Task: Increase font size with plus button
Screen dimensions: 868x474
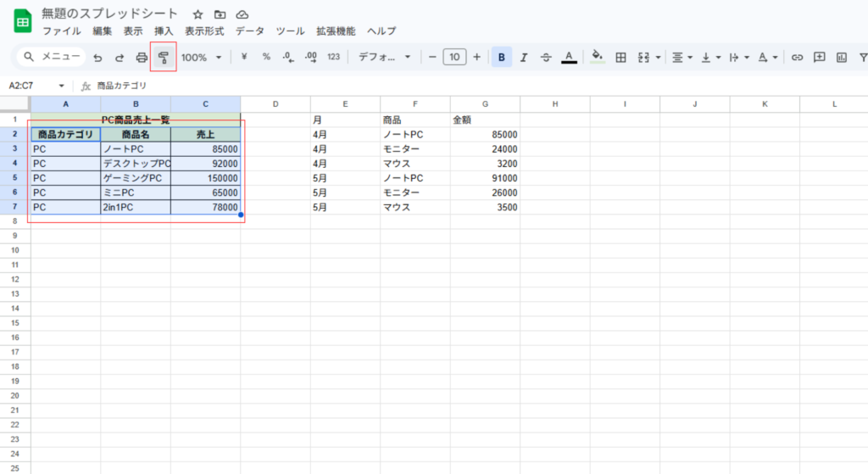Action: 476,58
